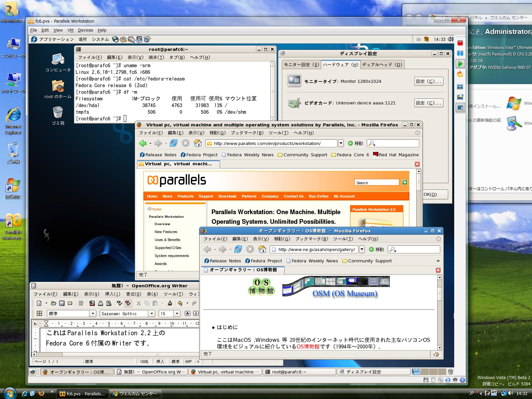Click terminal task root@parafc6 in GNOME taskbar
This screenshot has width=532, height=399.
[x=300, y=372]
